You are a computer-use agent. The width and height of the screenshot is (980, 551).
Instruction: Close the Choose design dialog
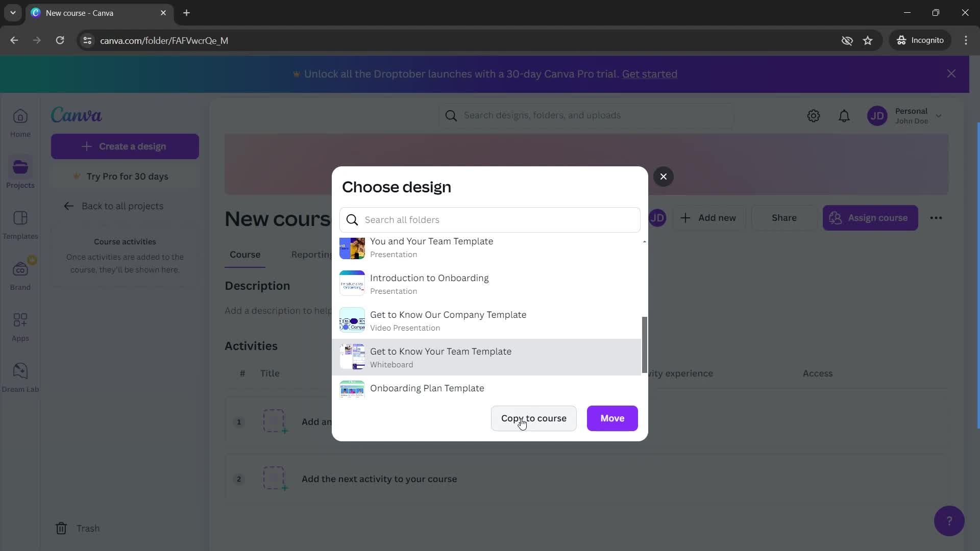coord(663,176)
